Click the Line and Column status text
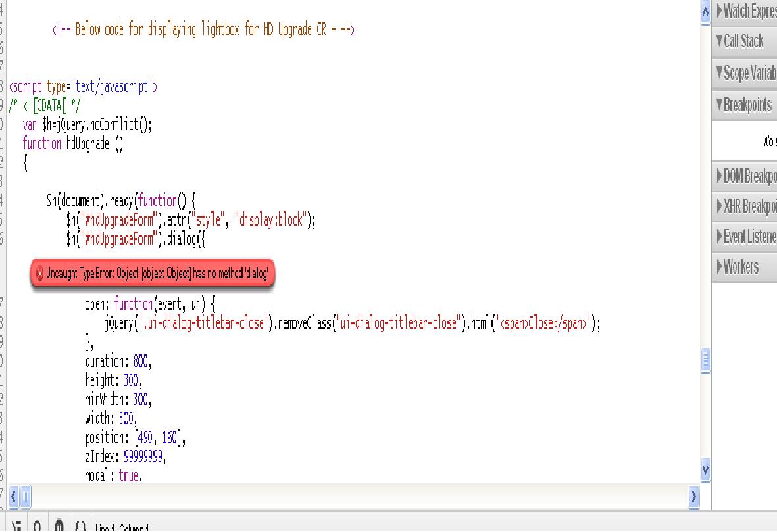Screen dimensions: 777x532 122,527
